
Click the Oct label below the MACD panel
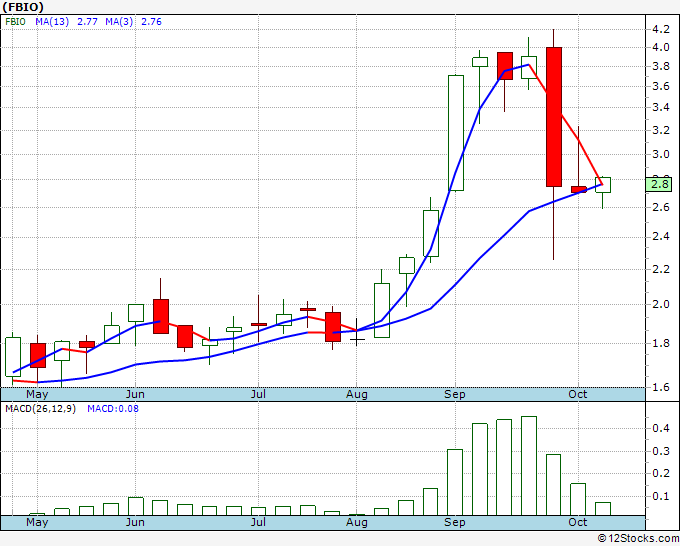click(x=579, y=522)
